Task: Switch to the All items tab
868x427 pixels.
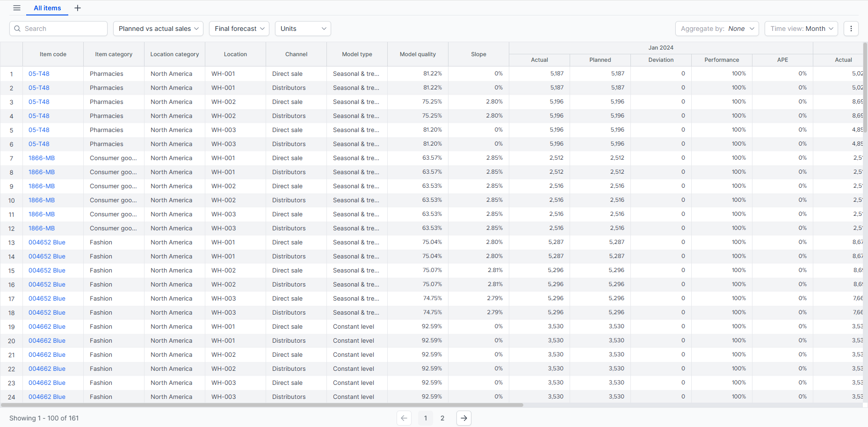Action: (47, 8)
